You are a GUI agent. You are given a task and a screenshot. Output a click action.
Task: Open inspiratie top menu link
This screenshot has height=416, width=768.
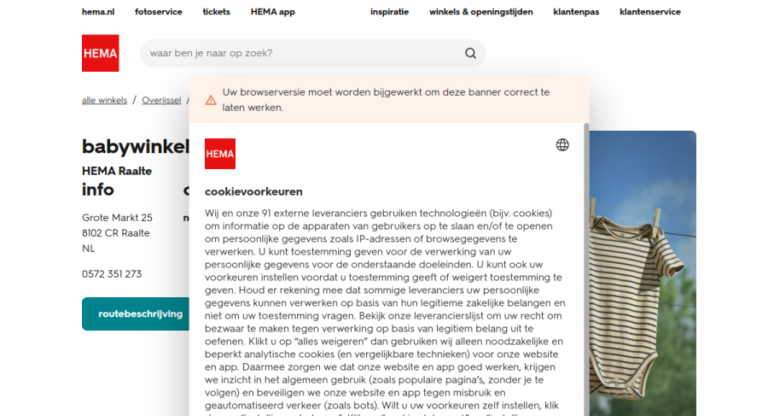[x=389, y=12]
